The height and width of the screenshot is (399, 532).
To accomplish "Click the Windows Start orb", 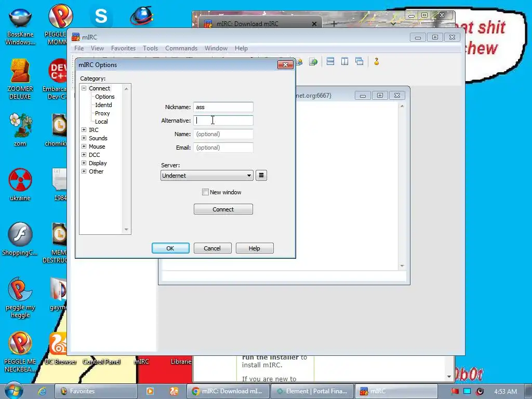I will (x=14, y=391).
